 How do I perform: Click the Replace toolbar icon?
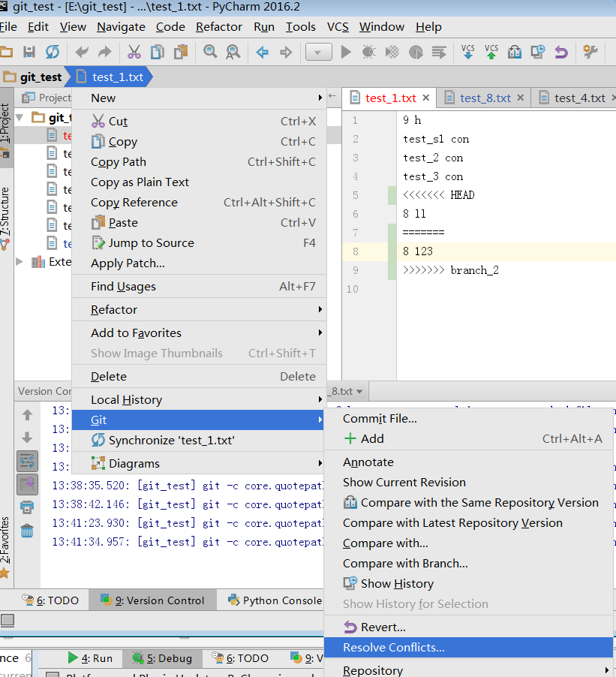coord(233,53)
